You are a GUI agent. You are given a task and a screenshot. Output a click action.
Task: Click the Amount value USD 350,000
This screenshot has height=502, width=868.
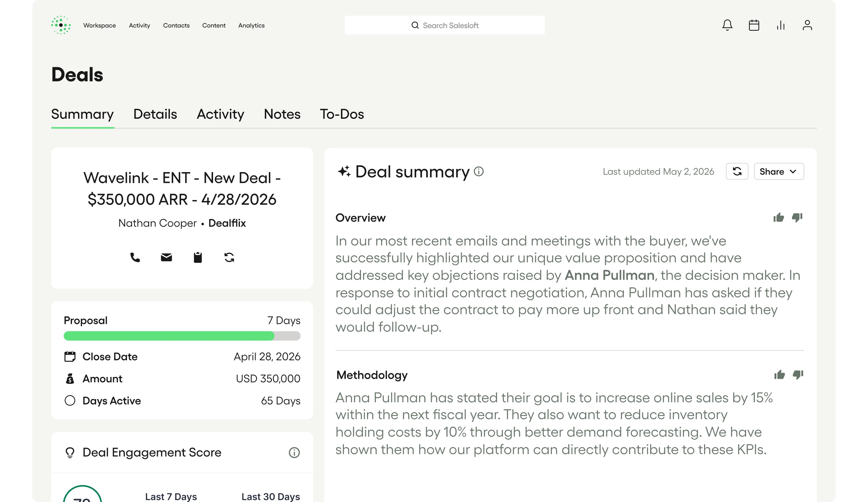[268, 379]
